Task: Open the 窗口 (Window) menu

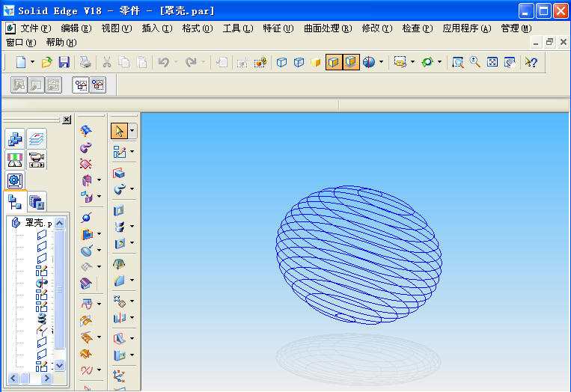Action: (x=21, y=43)
